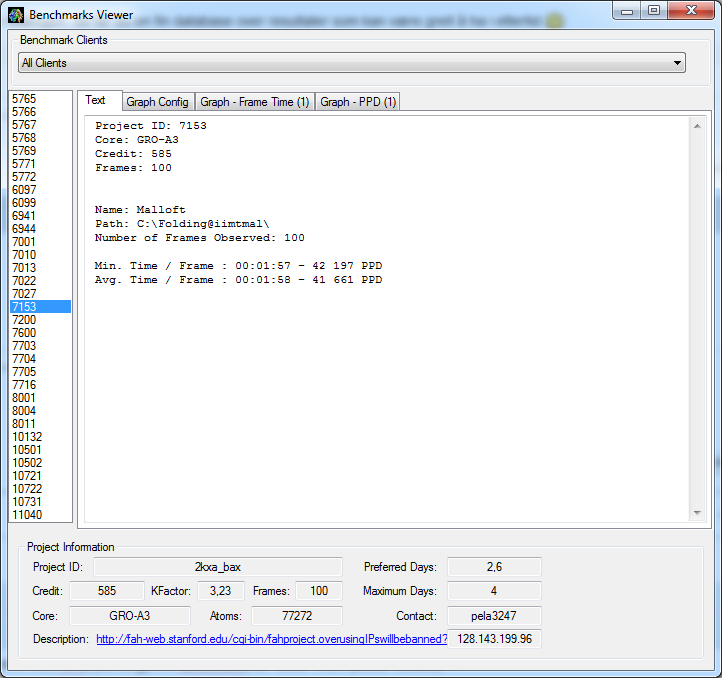Select project 5769 in the list

click(40, 151)
